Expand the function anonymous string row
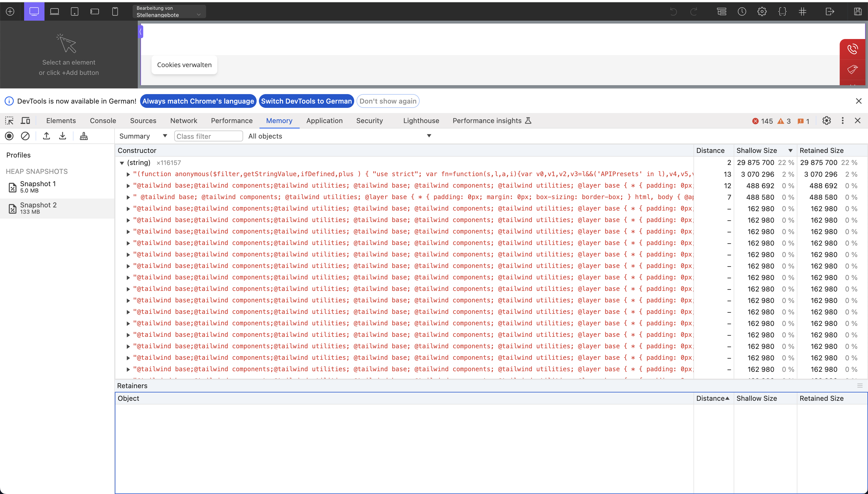868x494 pixels. (128, 174)
